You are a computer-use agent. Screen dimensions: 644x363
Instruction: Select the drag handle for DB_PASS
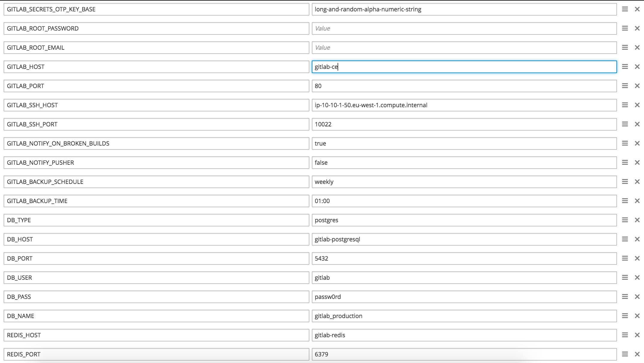pyautogui.click(x=625, y=297)
